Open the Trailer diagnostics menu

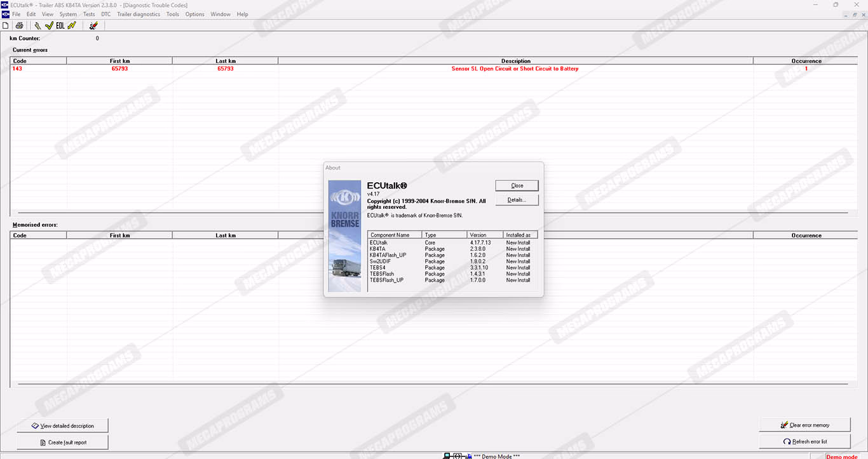(139, 14)
